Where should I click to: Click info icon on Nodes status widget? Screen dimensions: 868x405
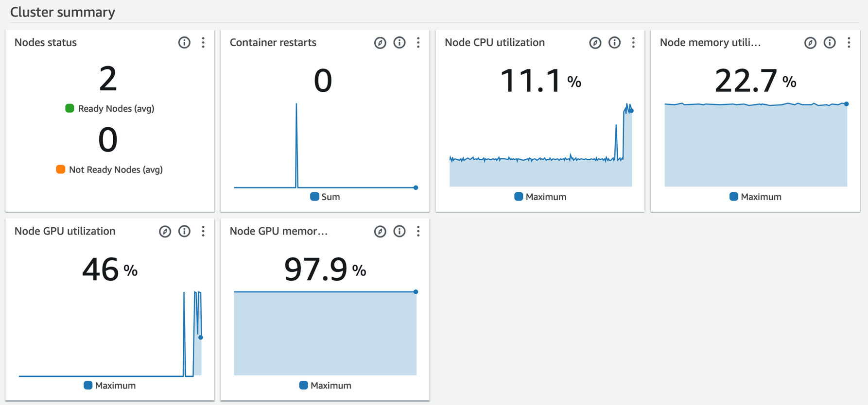pyautogui.click(x=184, y=43)
